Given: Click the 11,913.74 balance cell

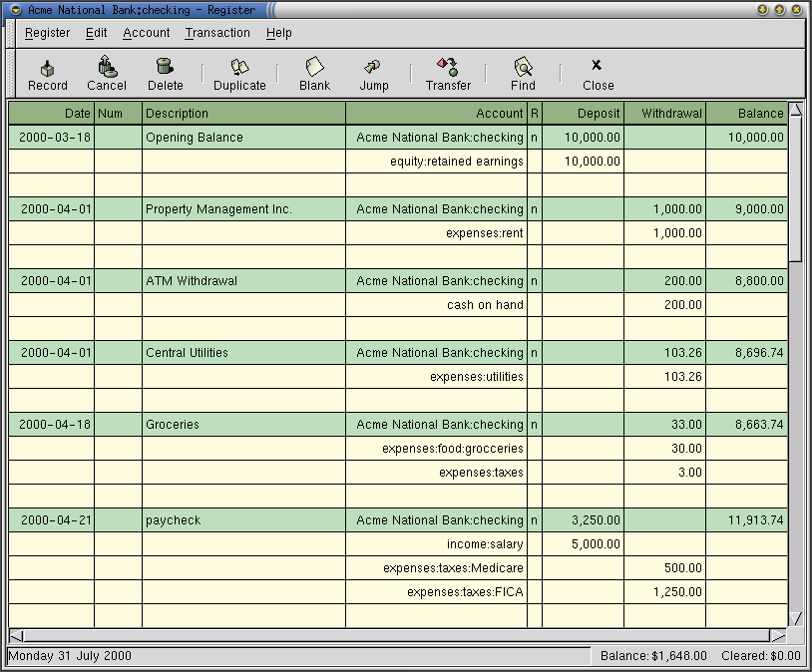Looking at the screenshot, I should (747, 520).
